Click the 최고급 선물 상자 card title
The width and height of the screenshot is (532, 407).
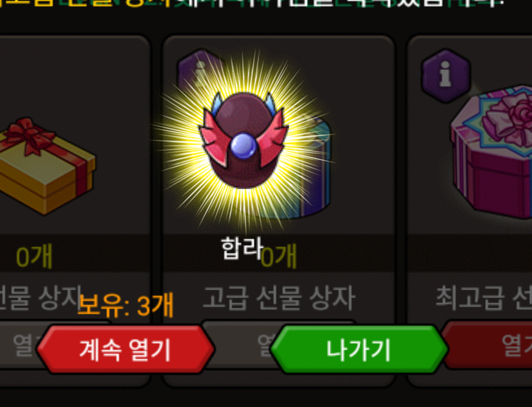(483, 298)
